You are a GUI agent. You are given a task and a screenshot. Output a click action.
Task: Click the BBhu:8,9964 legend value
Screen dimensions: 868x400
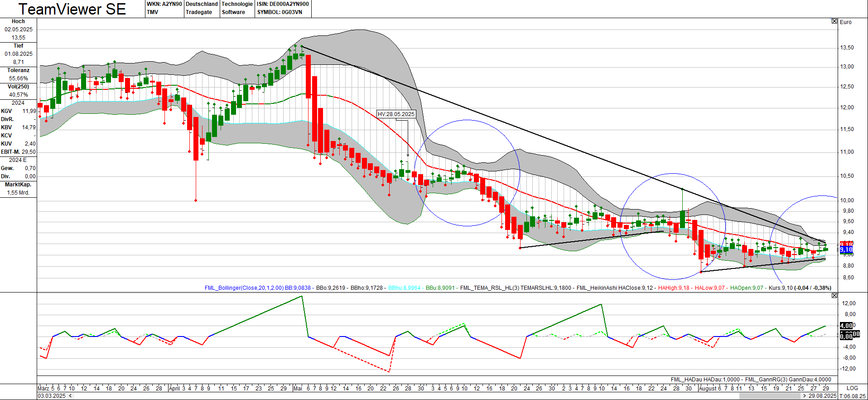tap(405, 288)
